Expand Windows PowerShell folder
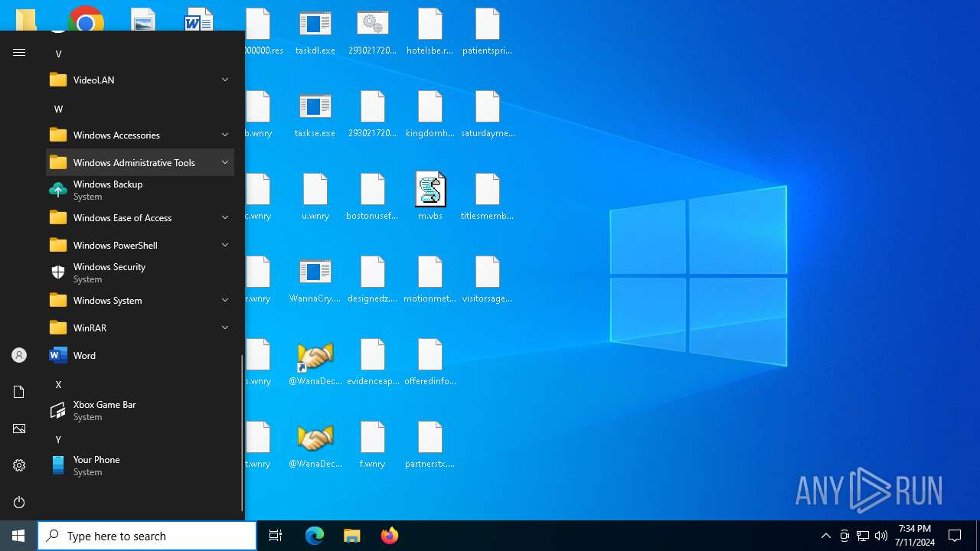 point(140,245)
